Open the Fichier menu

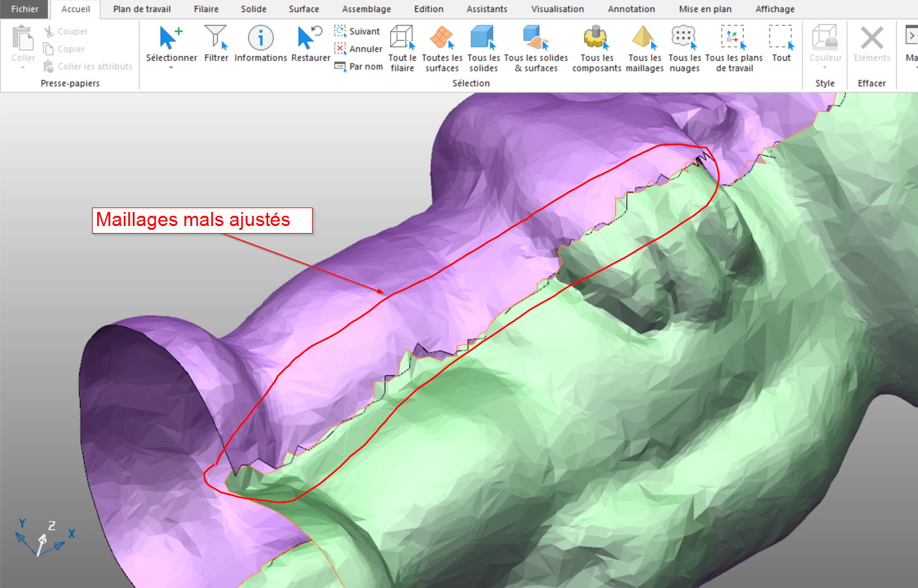[24, 9]
